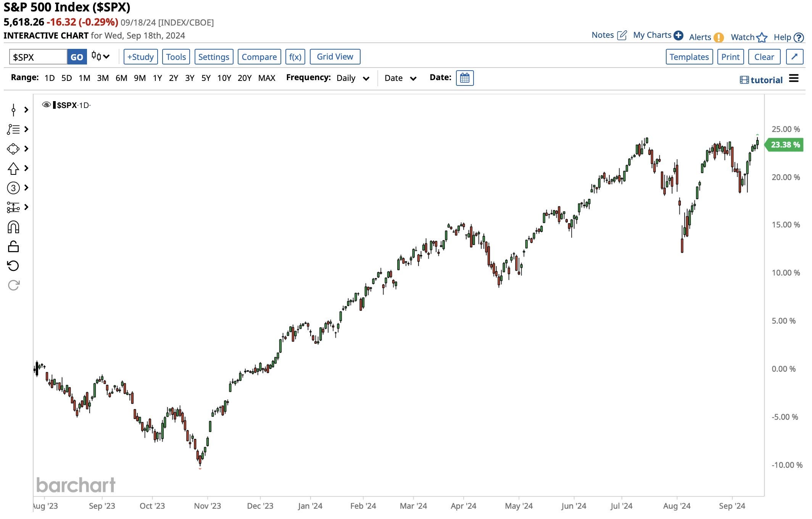
Task: Open the tutorial film icon link
Action: pos(744,80)
